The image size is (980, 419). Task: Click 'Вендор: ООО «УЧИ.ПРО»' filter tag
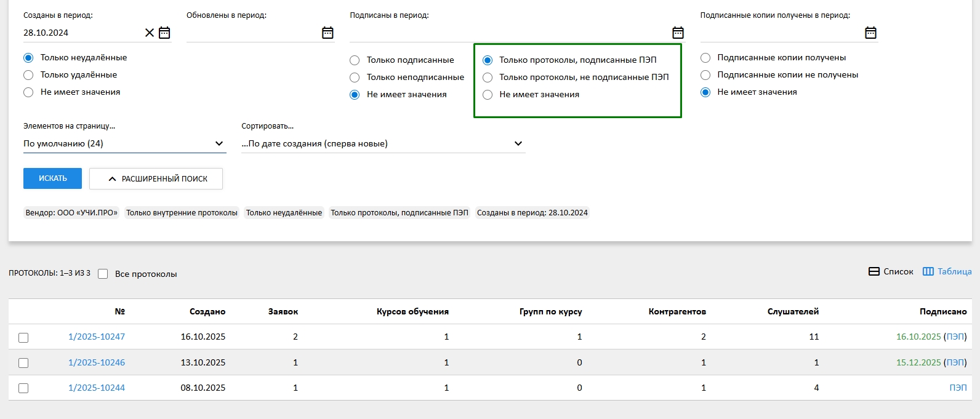71,213
